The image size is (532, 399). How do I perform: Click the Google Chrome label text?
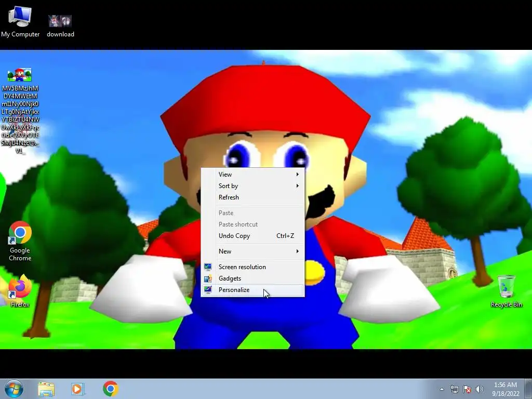[20, 254]
